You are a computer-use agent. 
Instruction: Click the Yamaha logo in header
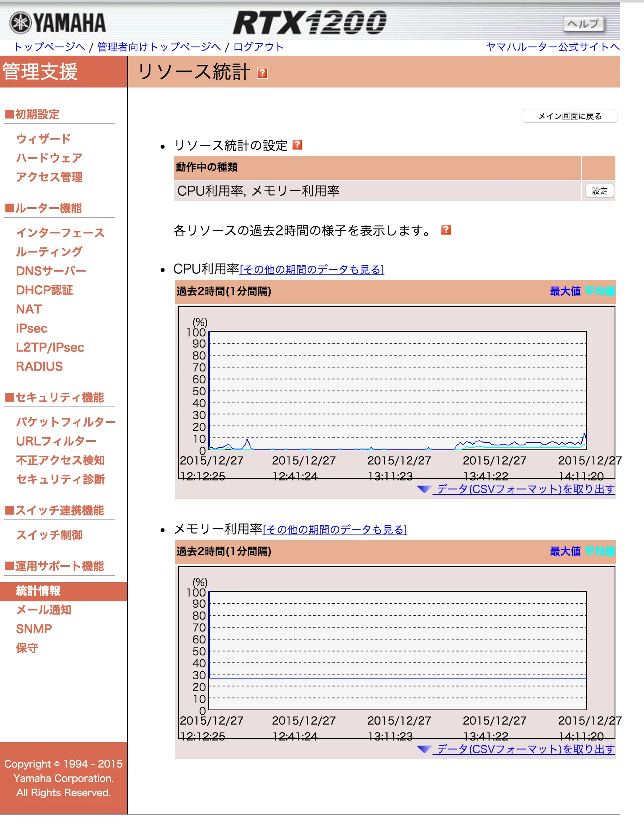(x=58, y=23)
